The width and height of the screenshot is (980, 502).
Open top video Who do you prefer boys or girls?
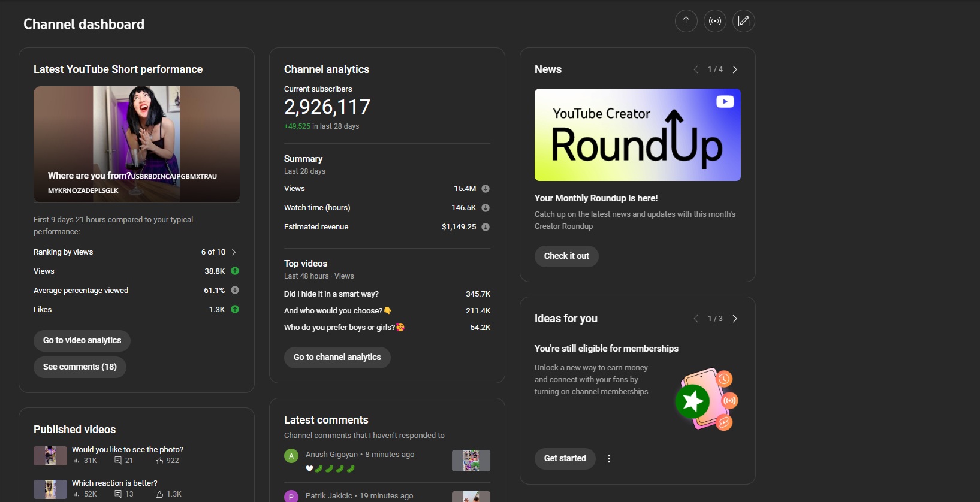tap(344, 328)
